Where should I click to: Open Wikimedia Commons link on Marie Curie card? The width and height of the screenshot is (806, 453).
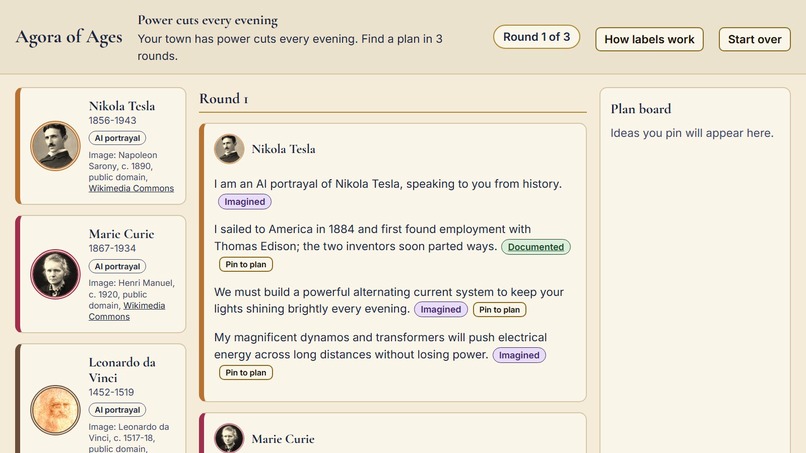(126, 311)
